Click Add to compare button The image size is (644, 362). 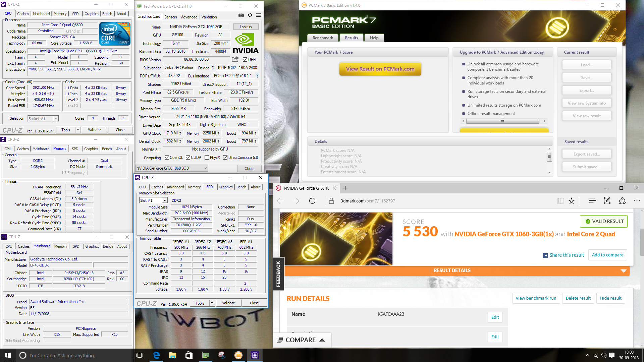point(607,255)
